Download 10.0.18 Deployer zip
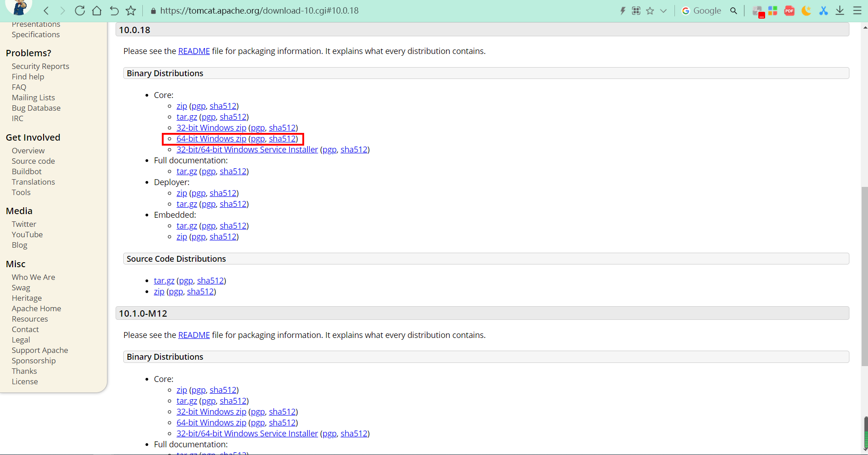Viewport: 868px width, 455px height. [182, 193]
